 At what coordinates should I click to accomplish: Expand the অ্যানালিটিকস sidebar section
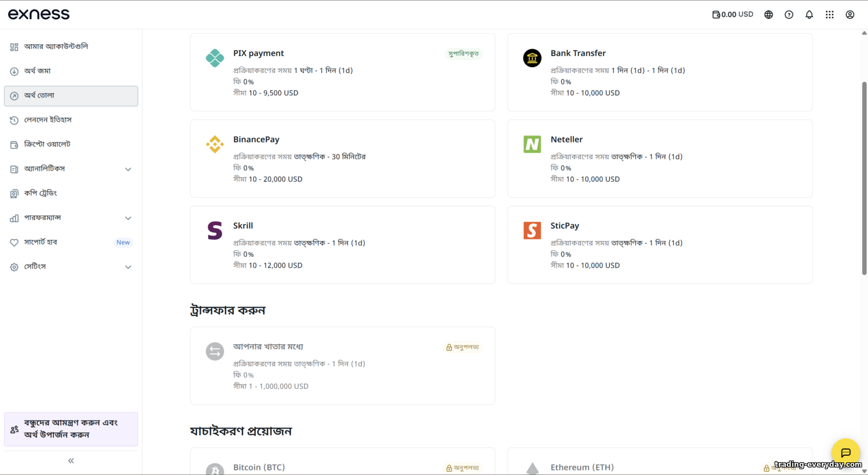point(71,169)
